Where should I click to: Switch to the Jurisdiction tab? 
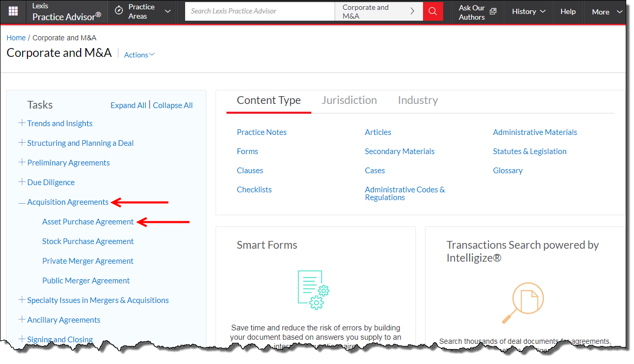point(350,100)
